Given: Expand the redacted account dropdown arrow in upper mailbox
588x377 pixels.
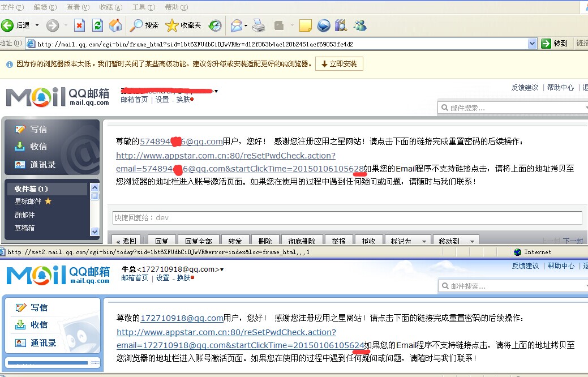Looking at the screenshot, I should click(x=216, y=91).
